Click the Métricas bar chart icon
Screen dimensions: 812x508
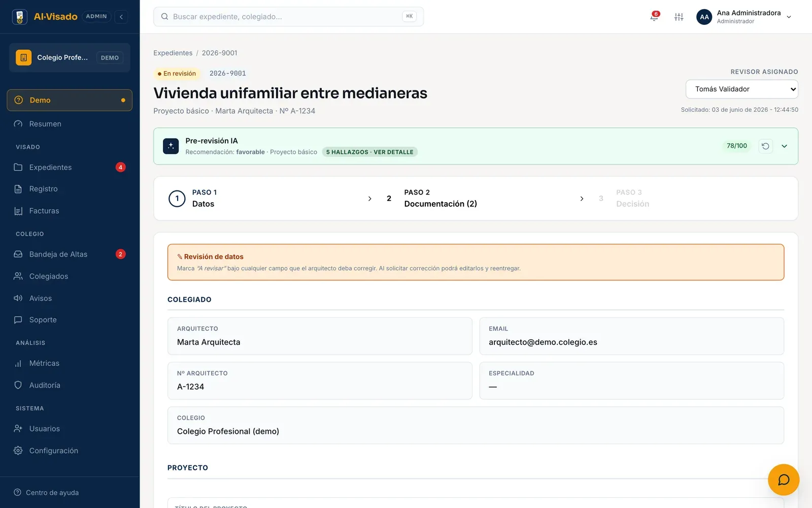(x=18, y=363)
